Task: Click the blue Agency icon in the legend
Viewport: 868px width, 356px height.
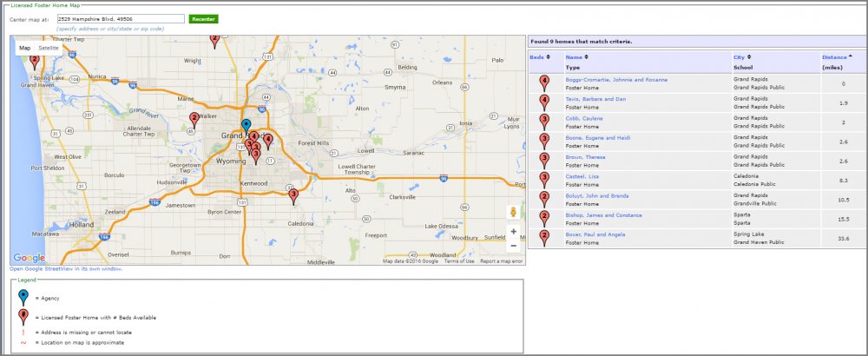Action: [x=23, y=297]
